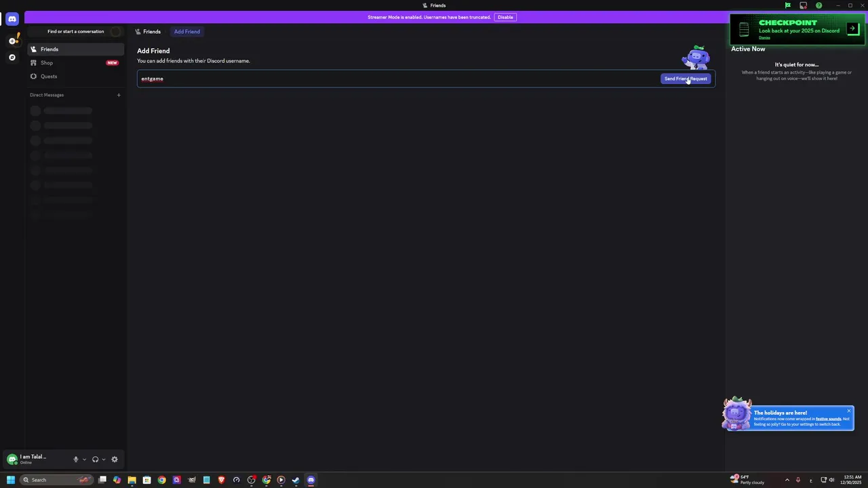The height and width of the screenshot is (488, 868).
Task: Open the Checkpoint recap arrow button
Action: point(853,28)
